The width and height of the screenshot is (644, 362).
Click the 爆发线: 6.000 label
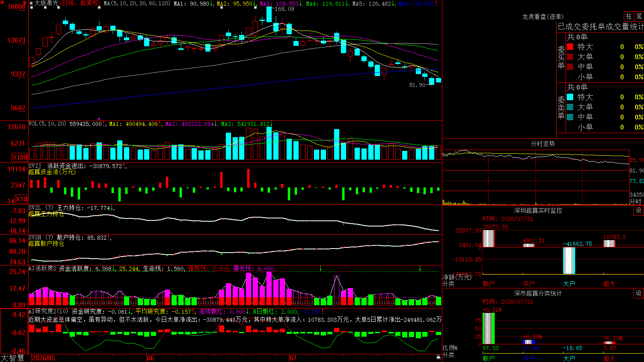point(254,268)
